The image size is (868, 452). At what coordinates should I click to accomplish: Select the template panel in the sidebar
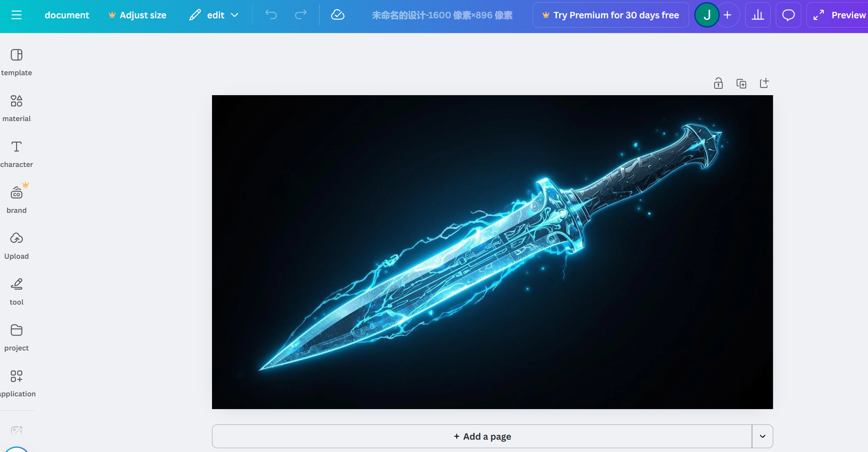click(17, 62)
